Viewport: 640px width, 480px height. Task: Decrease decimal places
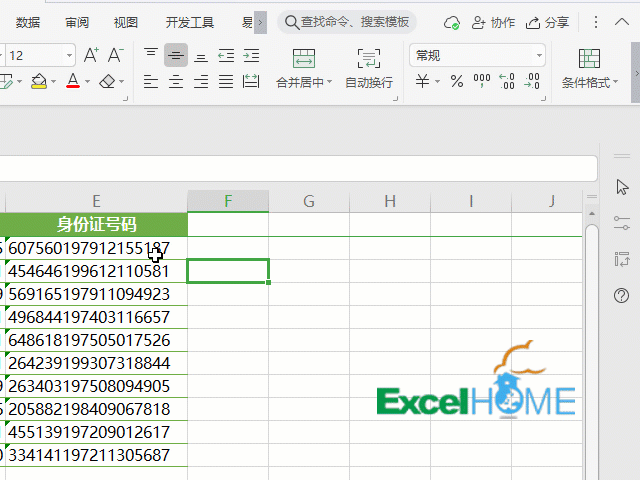(x=532, y=81)
